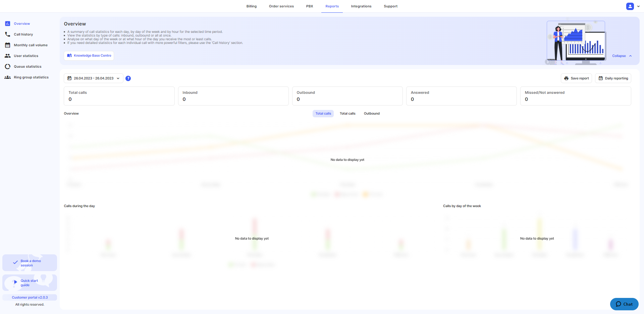This screenshot has width=644, height=314.
Task: Click the chat bubble icon
Action: (x=619, y=304)
